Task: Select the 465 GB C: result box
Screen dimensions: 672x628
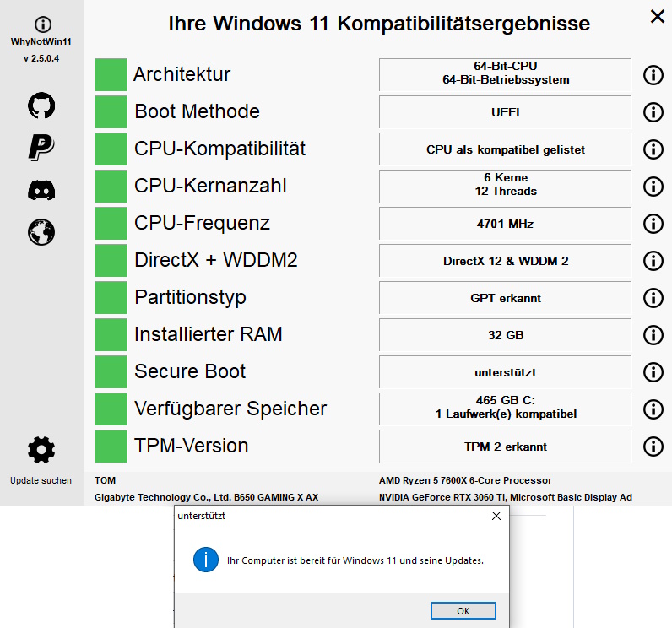Action: [506, 409]
